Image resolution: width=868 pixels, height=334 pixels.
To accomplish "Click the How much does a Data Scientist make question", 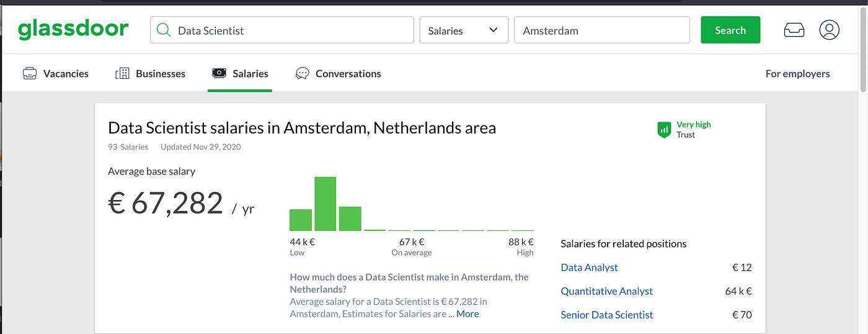I will (409, 283).
